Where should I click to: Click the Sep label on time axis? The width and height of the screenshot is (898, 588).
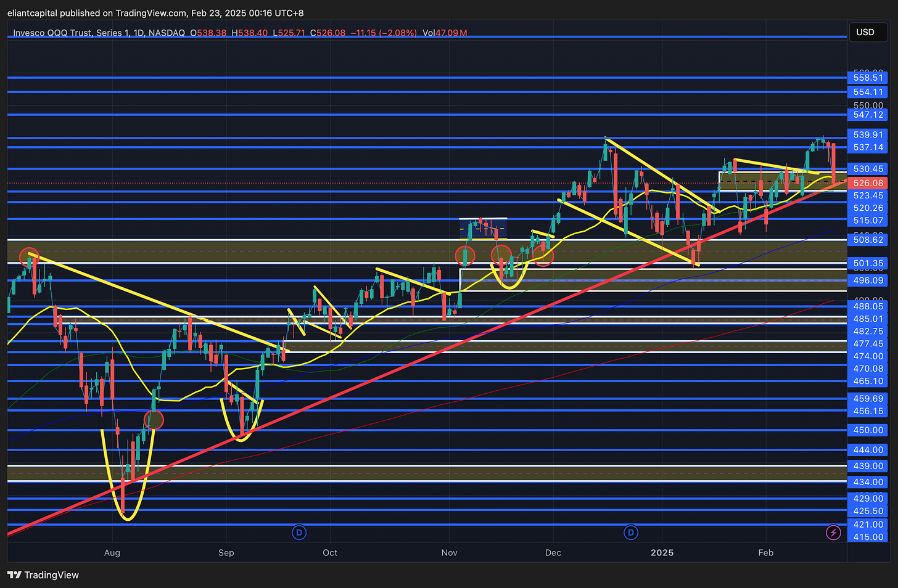click(226, 553)
